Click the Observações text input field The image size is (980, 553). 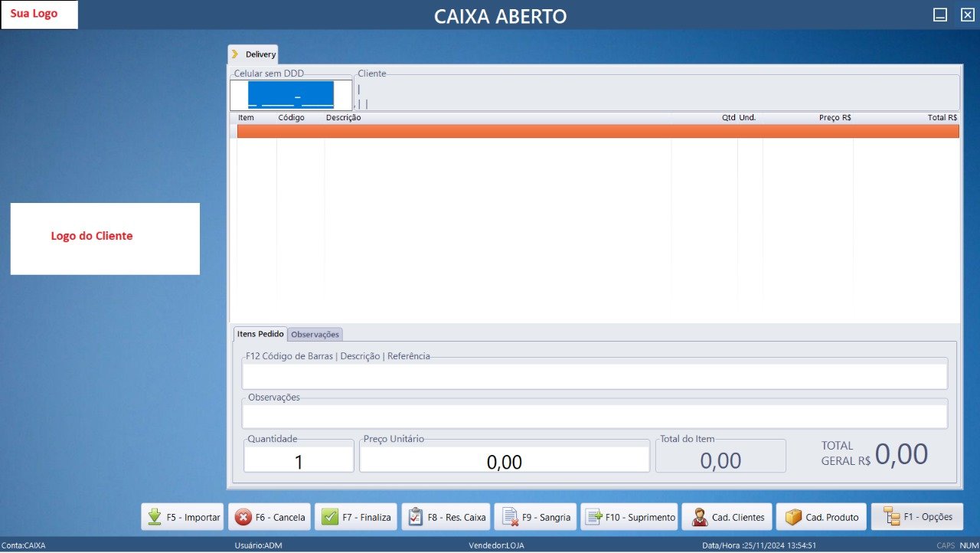click(x=594, y=416)
